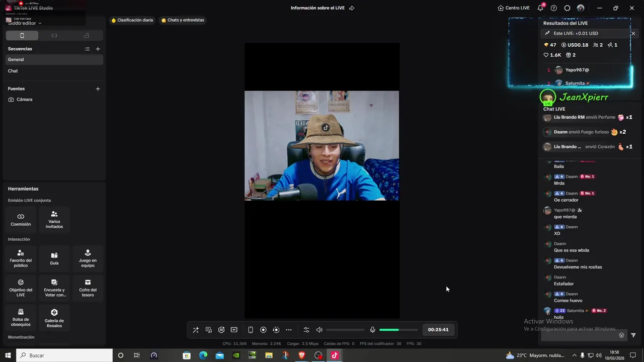This screenshot has width=644, height=362.
Task: Open Bolsa de obsequios tool
Action: [21, 318]
